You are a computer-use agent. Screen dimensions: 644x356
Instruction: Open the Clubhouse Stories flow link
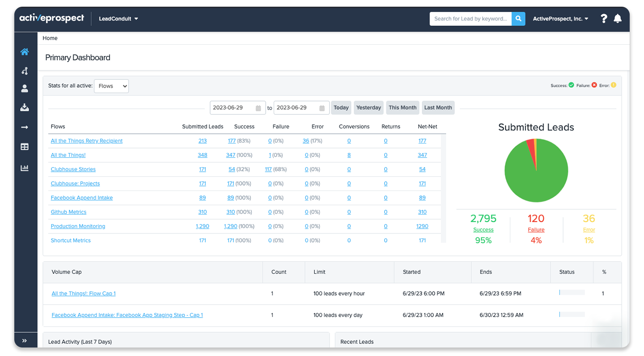(x=73, y=170)
